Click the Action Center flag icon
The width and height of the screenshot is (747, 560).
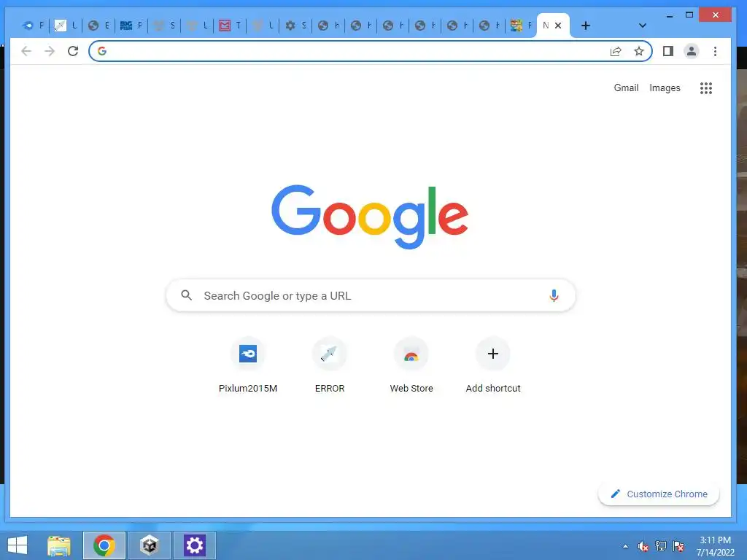tap(678, 546)
